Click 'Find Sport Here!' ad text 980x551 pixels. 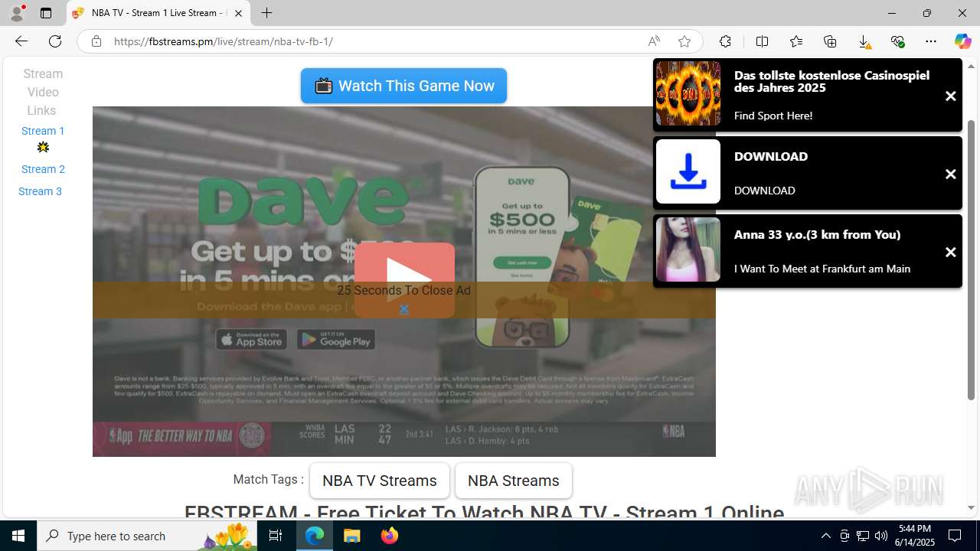coord(773,116)
